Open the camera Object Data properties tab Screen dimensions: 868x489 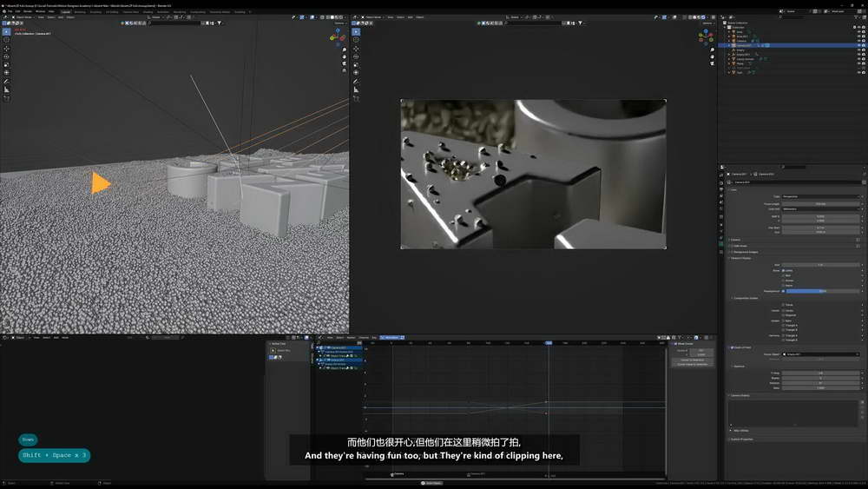coord(721,244)
